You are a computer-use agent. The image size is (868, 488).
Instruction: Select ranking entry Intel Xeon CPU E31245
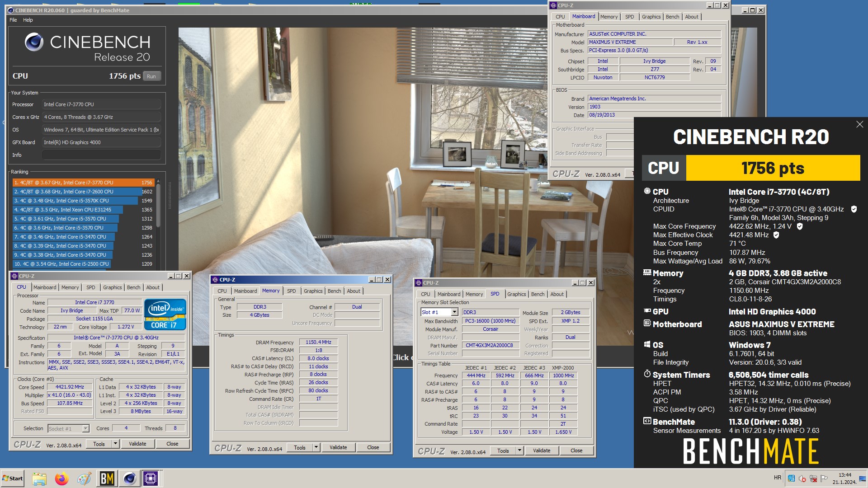point(83,210)
